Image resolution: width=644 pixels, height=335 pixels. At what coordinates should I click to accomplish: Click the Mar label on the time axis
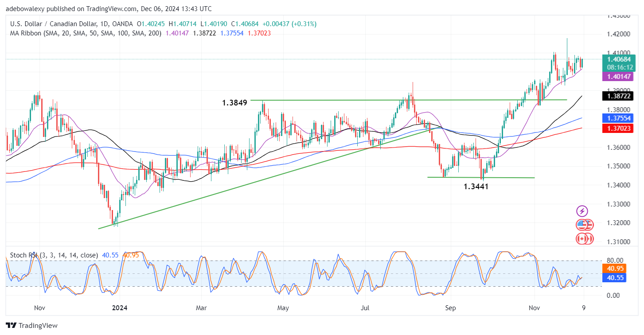[202, 307]
